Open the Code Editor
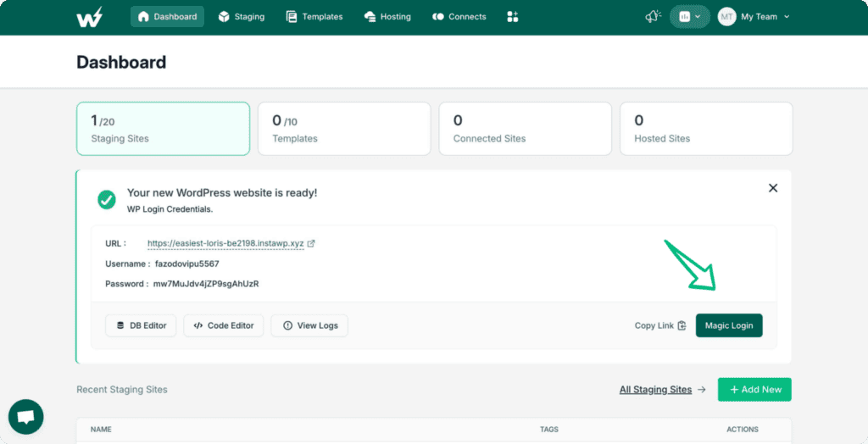The width and height of the screenshot is (868, 444). coord(224,325)
